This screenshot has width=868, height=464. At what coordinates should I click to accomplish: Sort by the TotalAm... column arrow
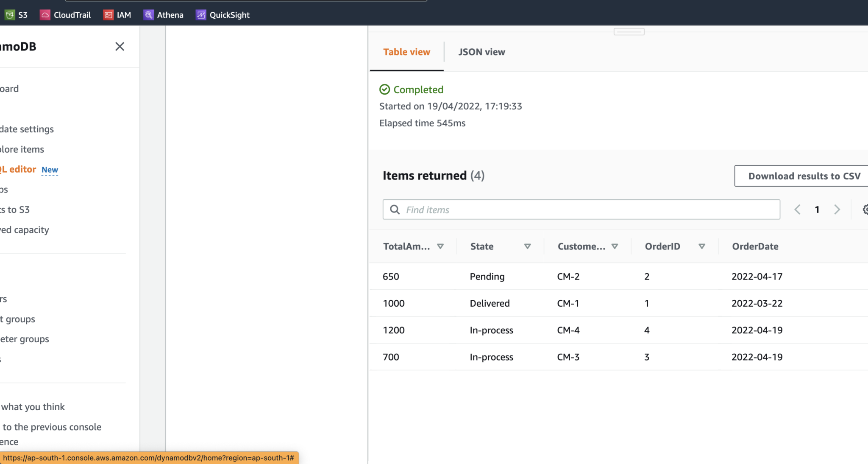440,246
